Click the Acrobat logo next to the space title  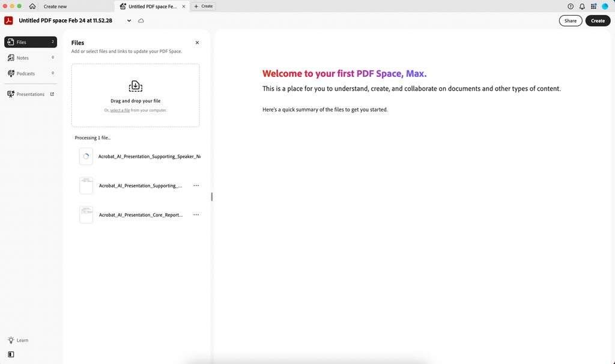(x=8, y=20)
